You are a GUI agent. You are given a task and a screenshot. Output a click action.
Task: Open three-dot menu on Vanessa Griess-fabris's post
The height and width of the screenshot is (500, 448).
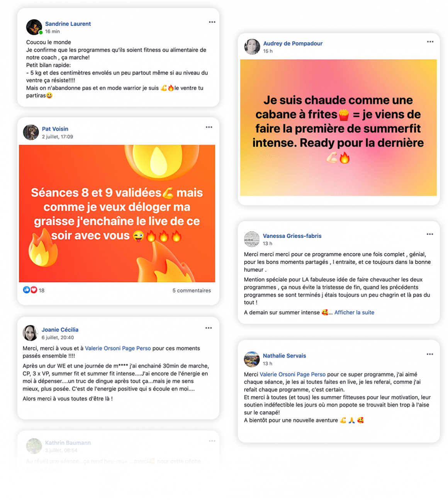(x=430, y=234)
